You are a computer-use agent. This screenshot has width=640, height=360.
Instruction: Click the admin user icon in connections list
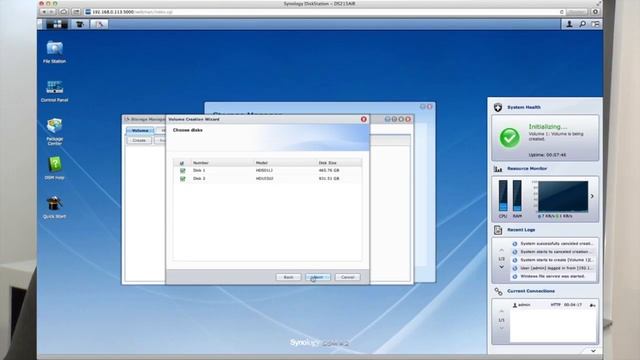pos(515,305)
